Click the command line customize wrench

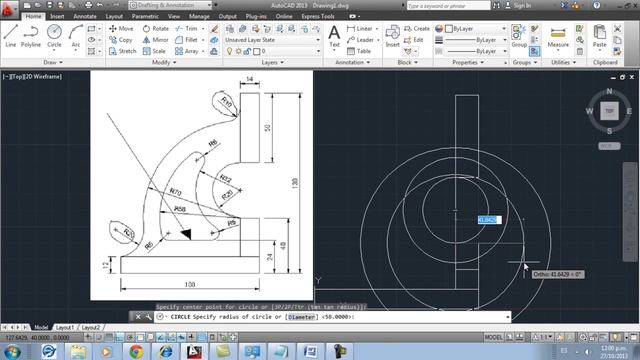[148, 317]
